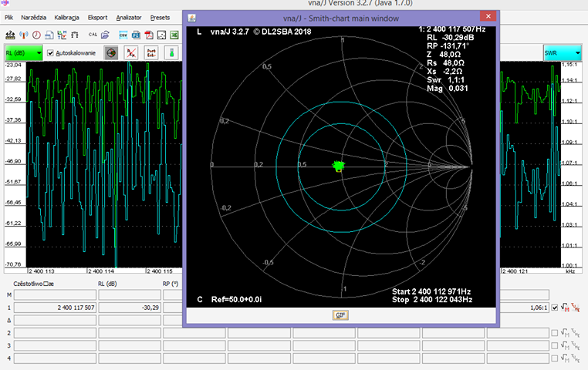Click the Częstotliwość column header
The width and height of the screenshot is (588, 370).
[x=33, y=284]
